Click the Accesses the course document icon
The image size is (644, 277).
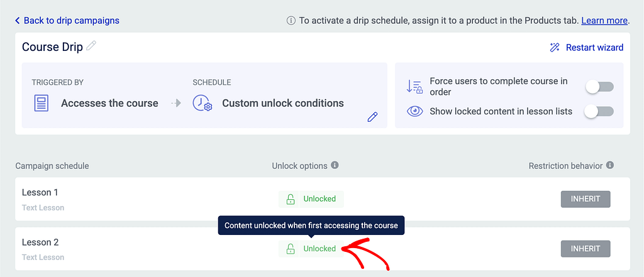pyautogui.click(x=42, y=104)
